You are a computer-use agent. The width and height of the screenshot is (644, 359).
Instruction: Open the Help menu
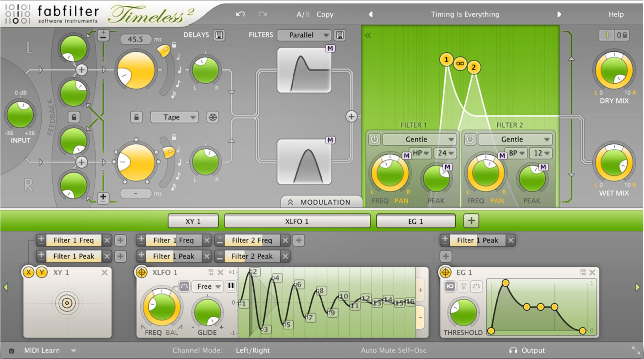pos(616,14)
